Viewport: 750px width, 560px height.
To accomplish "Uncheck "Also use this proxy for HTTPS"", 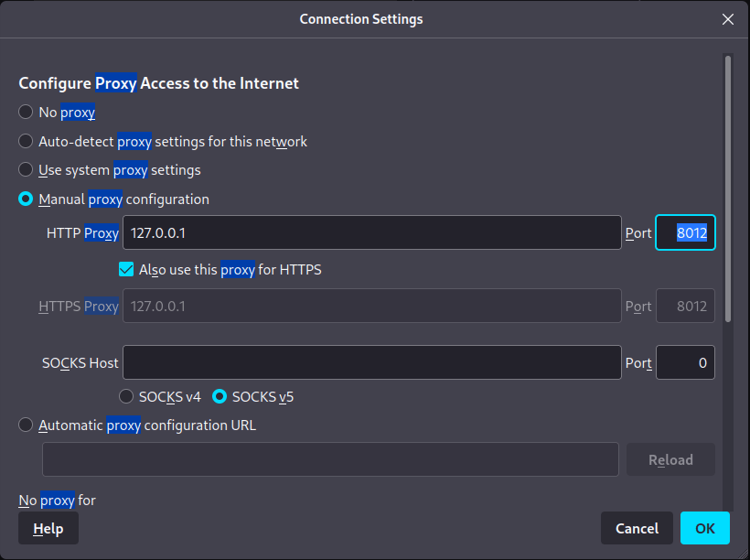I will coord(125,269).
